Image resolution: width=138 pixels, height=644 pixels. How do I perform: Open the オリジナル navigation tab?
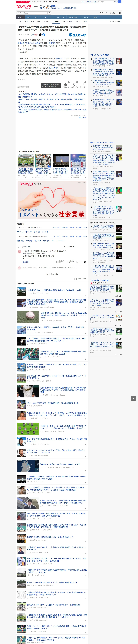pyautogui.click(x=60, y=17)
